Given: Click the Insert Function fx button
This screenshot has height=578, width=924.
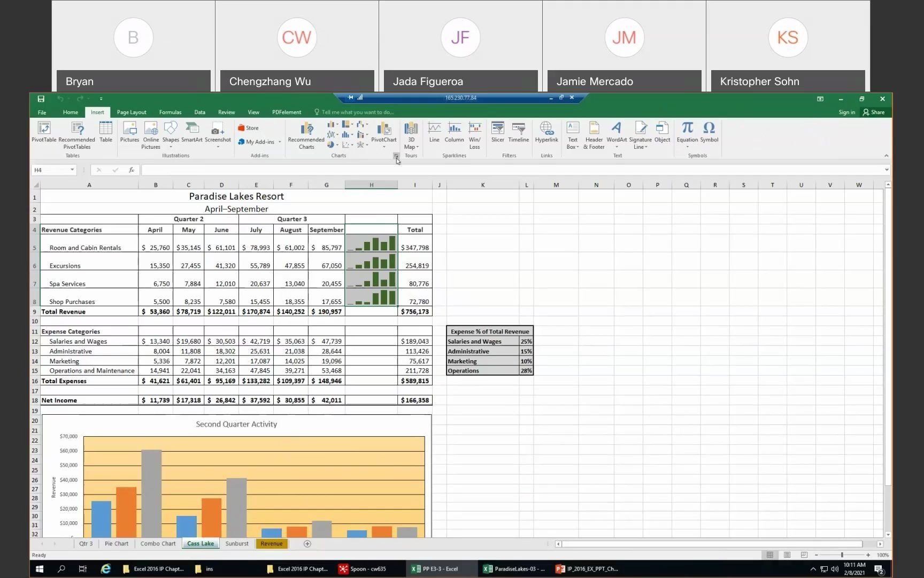Looking at the screenshot, I should 132,170.
